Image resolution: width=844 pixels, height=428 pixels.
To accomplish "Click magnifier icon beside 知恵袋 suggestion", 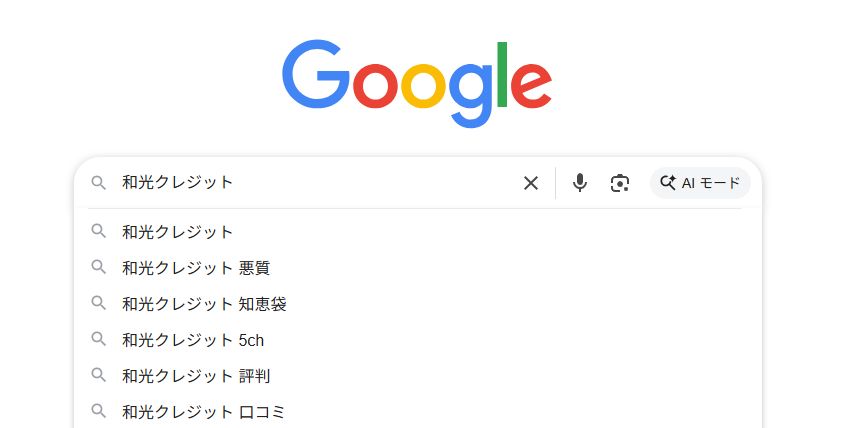I will [98, 303].
